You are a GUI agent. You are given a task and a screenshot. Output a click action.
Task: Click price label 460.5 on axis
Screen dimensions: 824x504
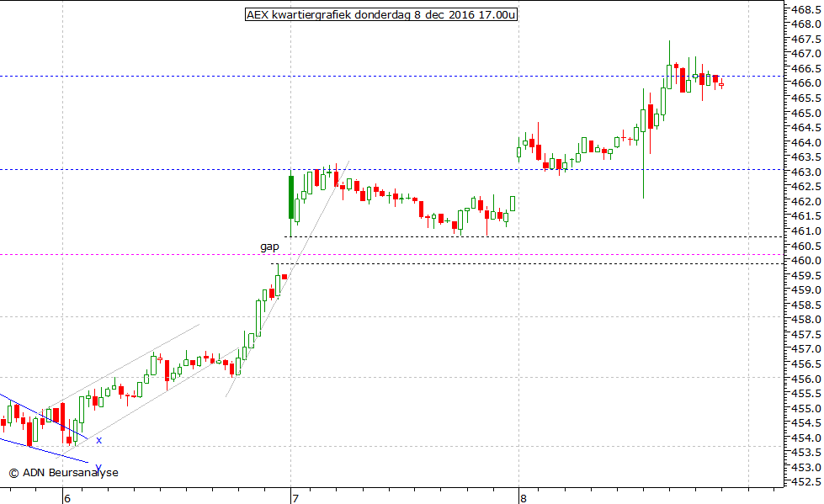click(806, 246)
